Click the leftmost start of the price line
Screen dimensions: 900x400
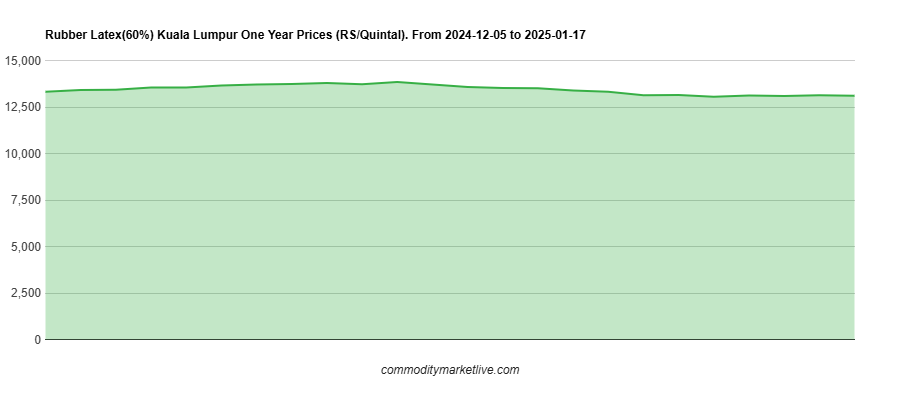pos(47,92)
